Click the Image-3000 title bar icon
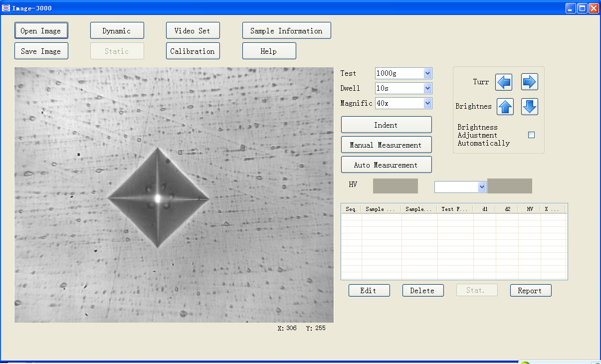Image resolution: width=601 pixels, height=364 pixels. click(6, 8)
